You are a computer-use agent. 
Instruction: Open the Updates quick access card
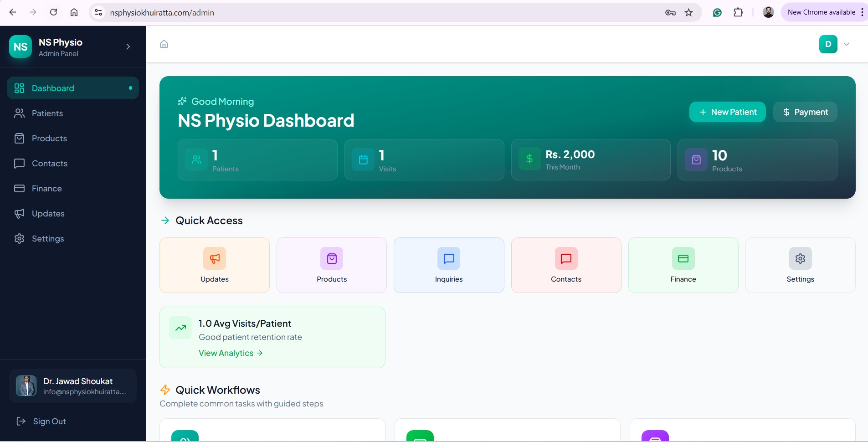point(215,265)
